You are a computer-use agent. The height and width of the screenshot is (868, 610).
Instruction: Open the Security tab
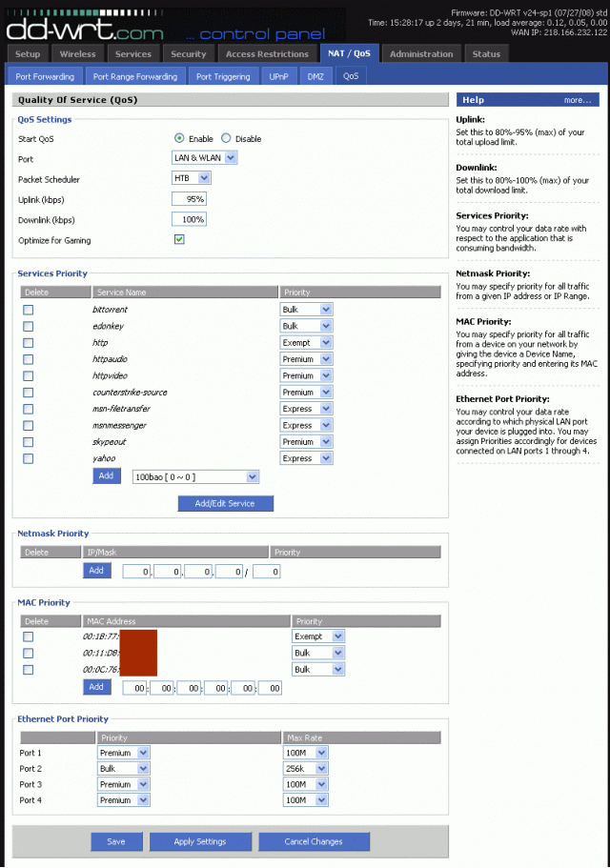[x=189, y=54]
